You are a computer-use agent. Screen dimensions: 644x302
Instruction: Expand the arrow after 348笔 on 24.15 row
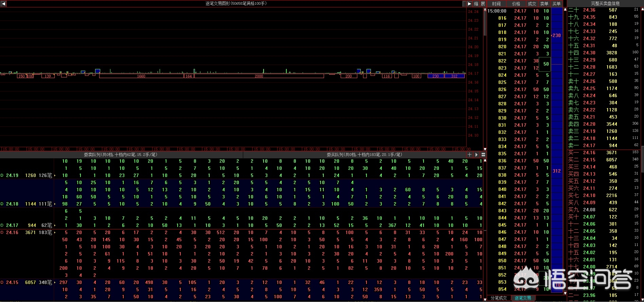[55, 283]
